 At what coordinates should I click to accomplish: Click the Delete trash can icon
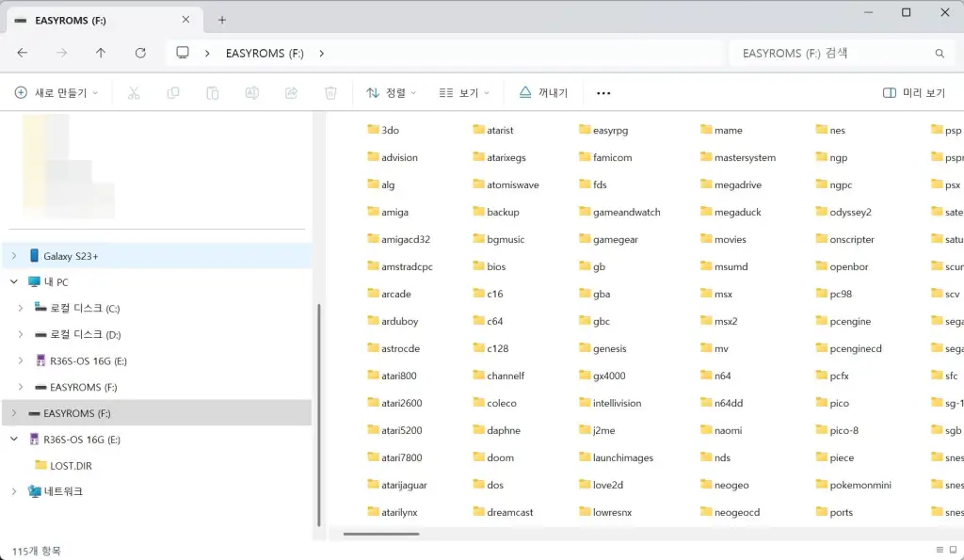click(330, 93)
